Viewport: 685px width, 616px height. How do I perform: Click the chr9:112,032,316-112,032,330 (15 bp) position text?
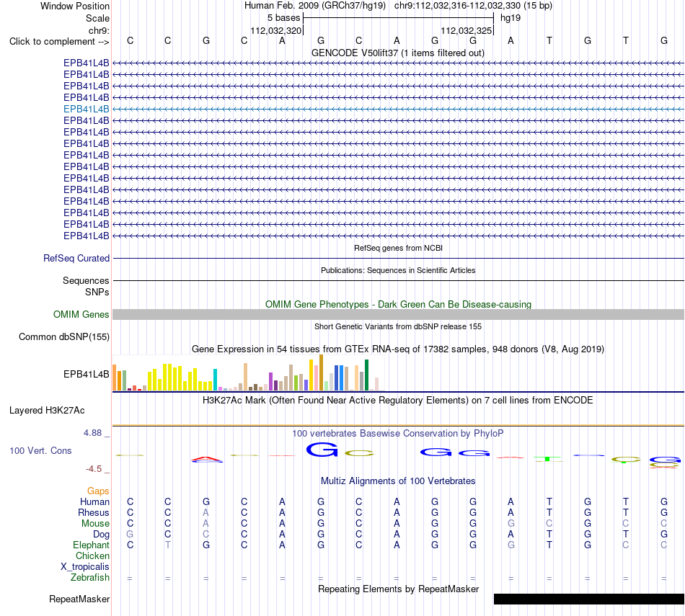[x=473, y=6]
